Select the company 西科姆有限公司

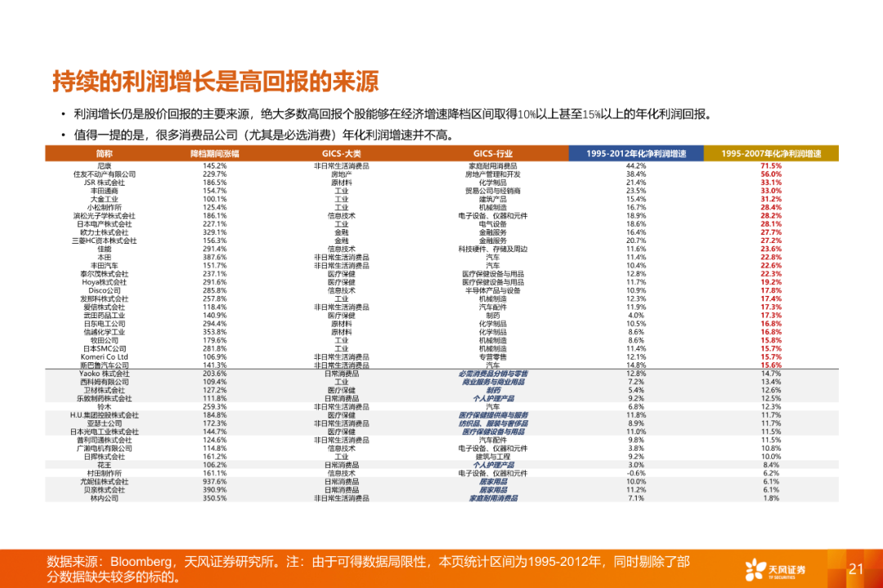coord(104,382)
